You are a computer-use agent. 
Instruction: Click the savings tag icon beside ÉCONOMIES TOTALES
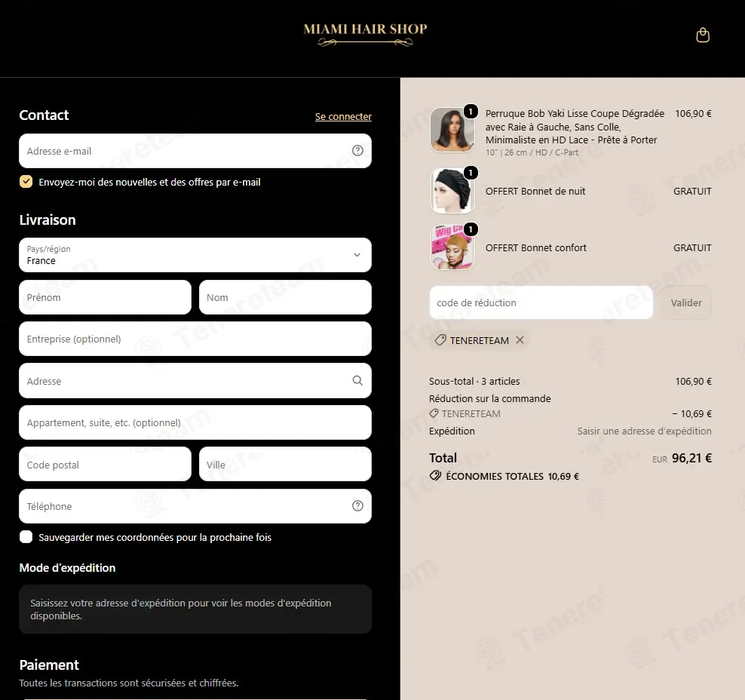pos(435,476)
